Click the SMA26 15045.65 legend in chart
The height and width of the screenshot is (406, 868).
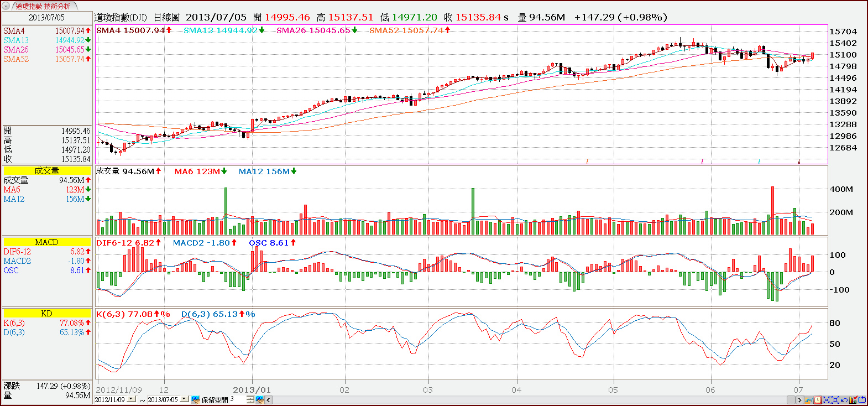tap(317, 30)
